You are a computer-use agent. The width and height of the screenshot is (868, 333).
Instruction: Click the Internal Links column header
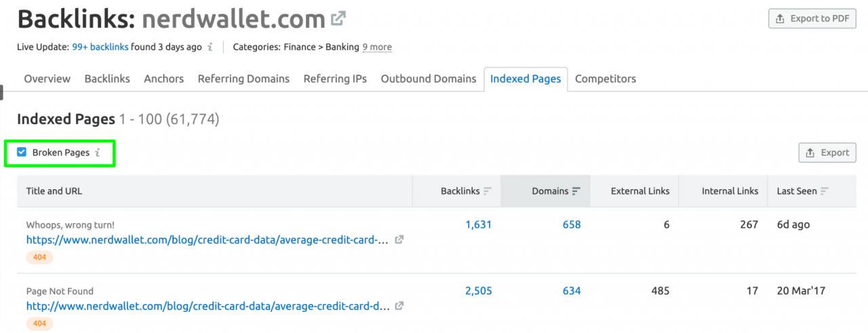pos(730,191)
